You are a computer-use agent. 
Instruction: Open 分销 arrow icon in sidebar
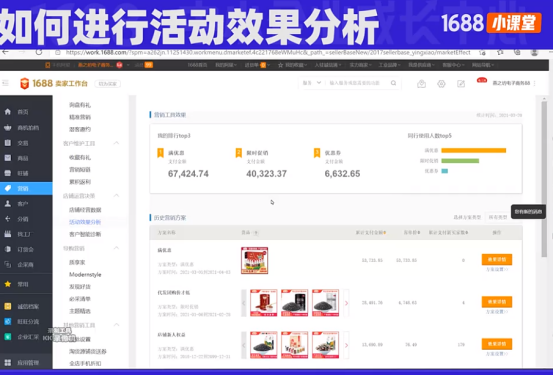[x=8, y=219]
